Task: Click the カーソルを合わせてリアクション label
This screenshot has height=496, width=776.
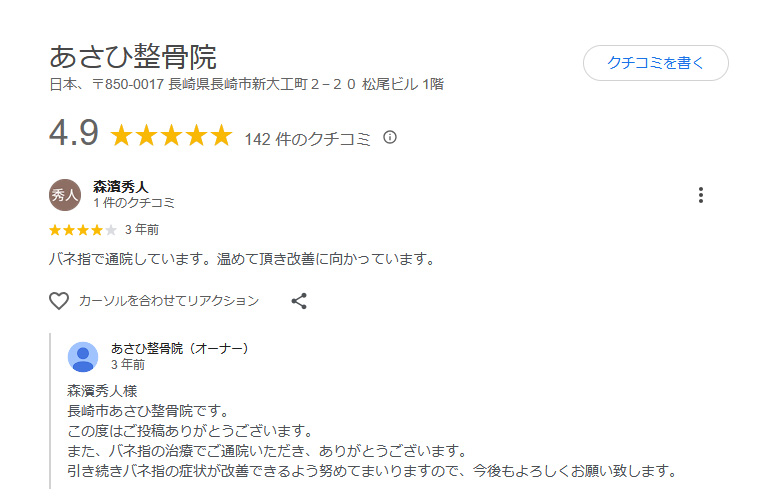Action: click(x=169, y=300)
